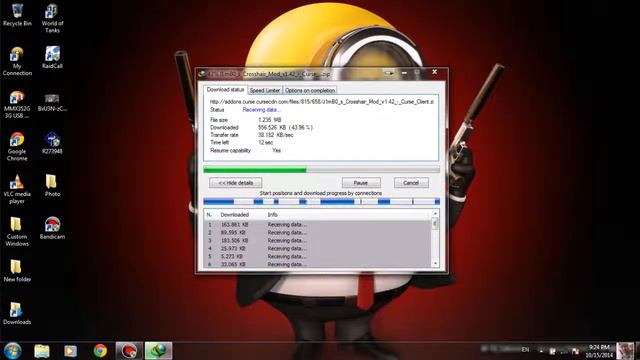Open the media player taskbar icon
This screenshot has width=640, height=360.
click(70, 351)
